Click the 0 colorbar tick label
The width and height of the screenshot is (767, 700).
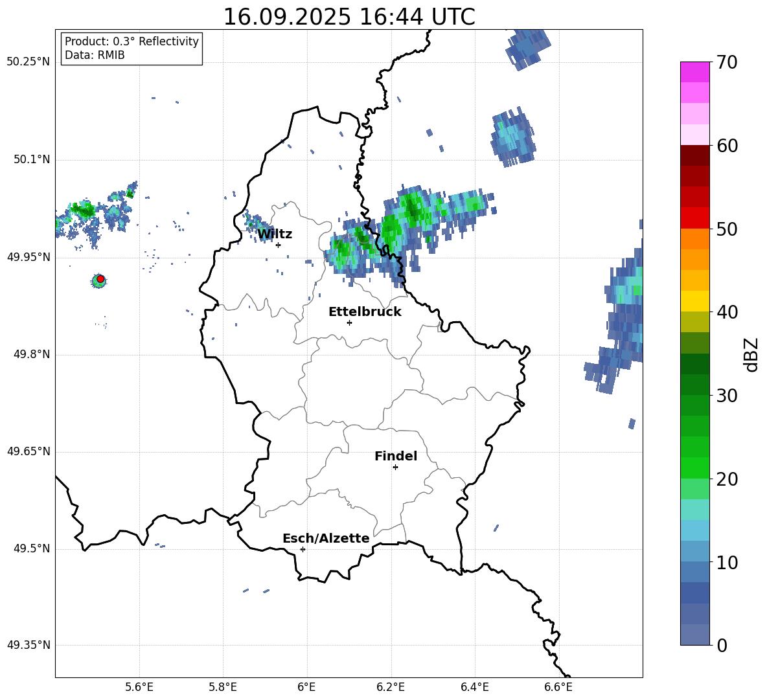(722, 646)
